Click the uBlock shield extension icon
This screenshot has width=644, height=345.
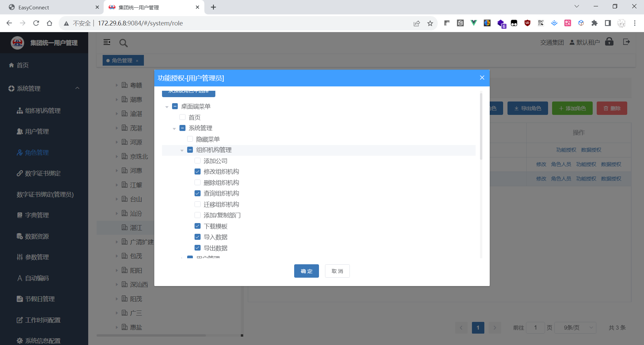527,23
